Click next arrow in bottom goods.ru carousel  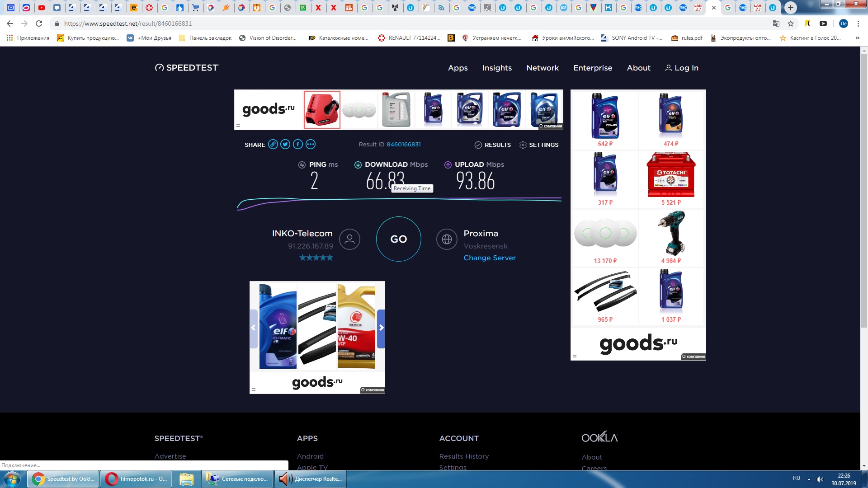tap(381, 328)
